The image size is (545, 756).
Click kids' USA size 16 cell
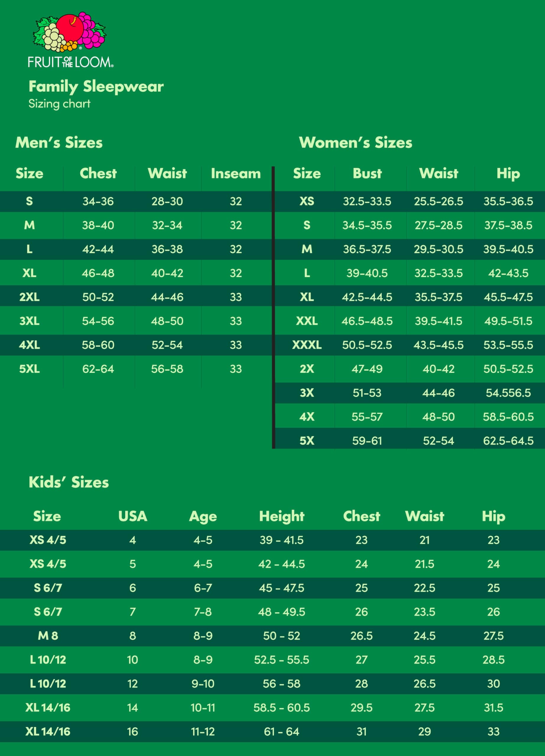click(132, 732)
